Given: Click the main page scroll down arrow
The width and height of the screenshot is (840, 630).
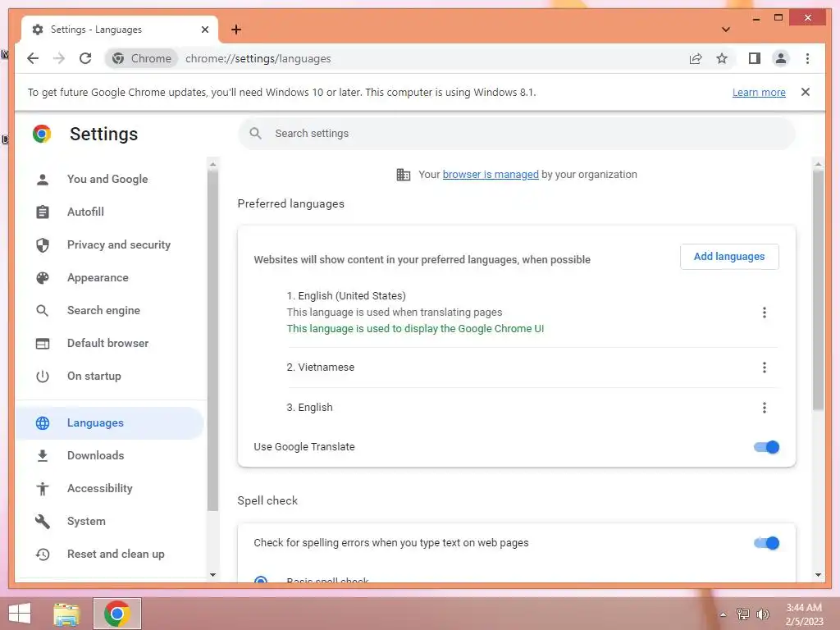Looking at the screenshot, I should (x=818, y=575).
